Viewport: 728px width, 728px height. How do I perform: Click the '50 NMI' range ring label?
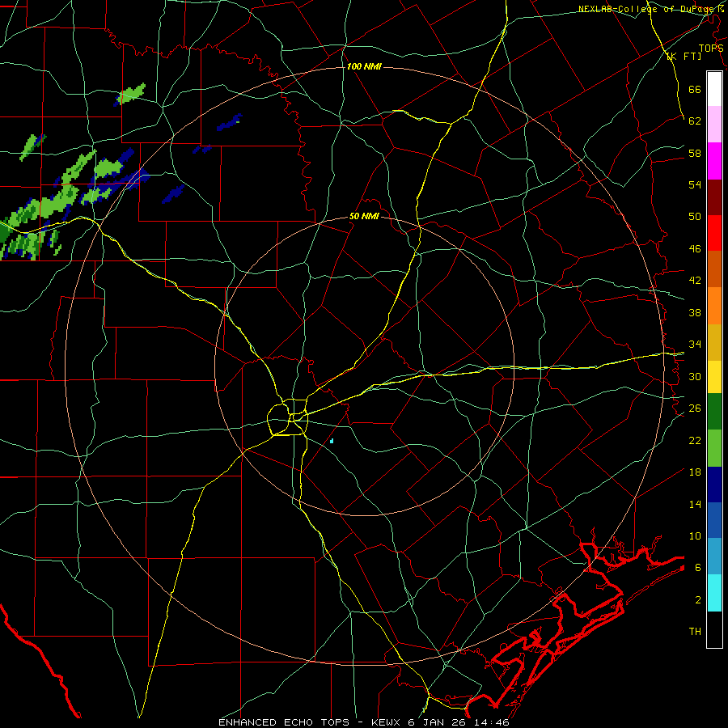pos(364,216)
